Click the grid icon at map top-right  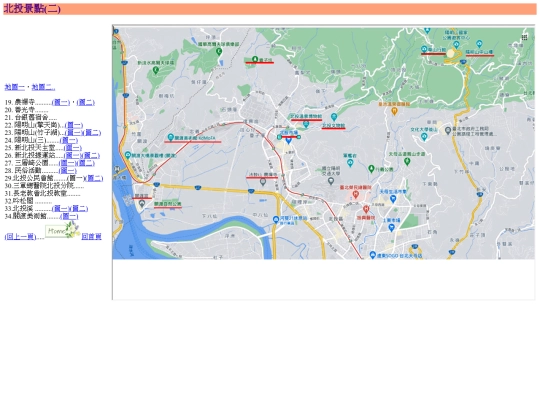pyautogui.click(x=525, y=37)
